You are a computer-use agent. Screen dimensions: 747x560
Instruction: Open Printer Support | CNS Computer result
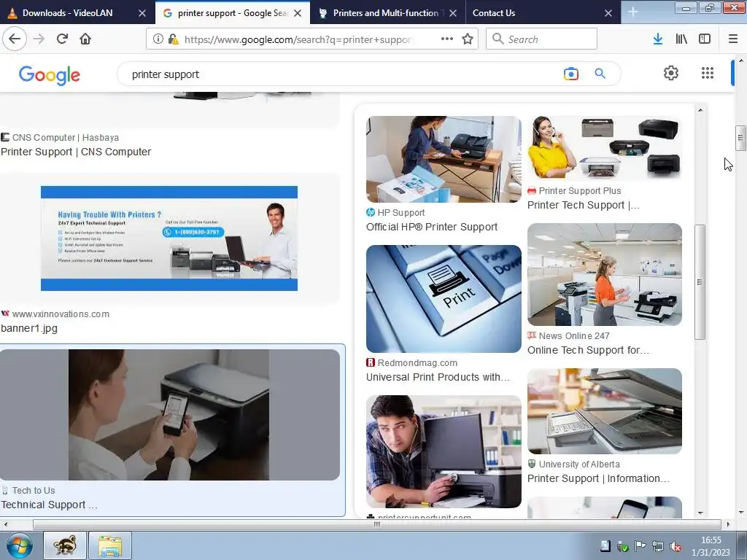(x=76, y=152)
